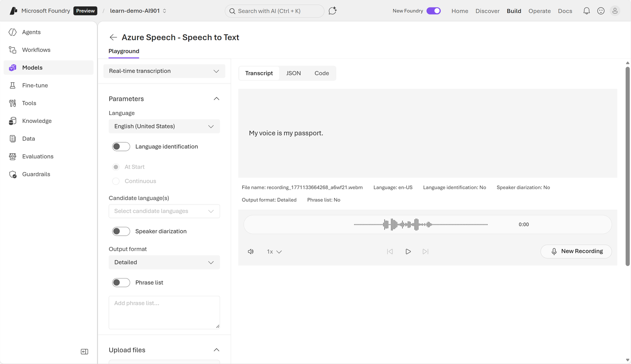Switch to the Transcript tab
The image size is (631, 364).
pos(259,73)
